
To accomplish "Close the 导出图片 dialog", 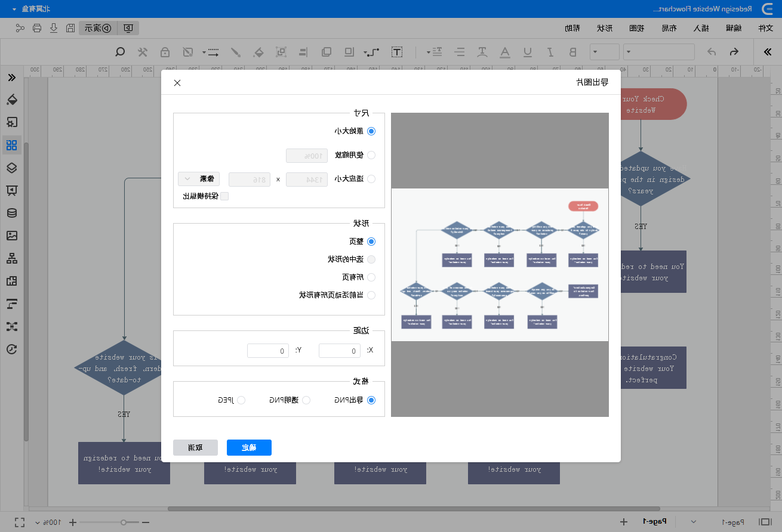I will tap(177, 82).
